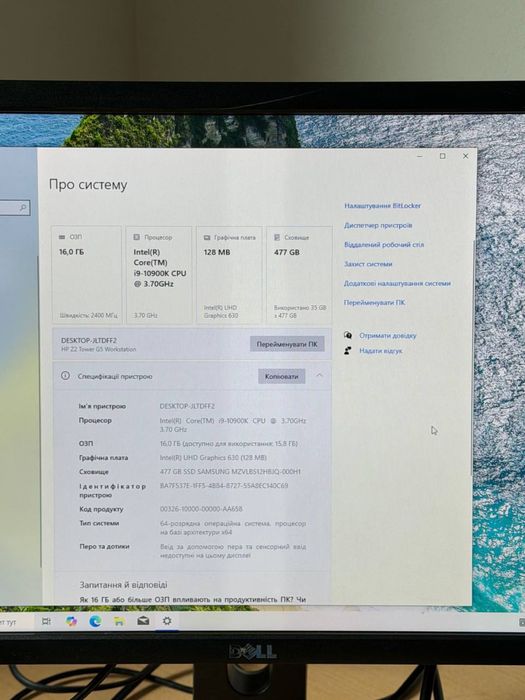The image size is (525, 700).
Task: Open Диспетчер пристроїв link
Action: pyautogui.click(x=378, y=225)
